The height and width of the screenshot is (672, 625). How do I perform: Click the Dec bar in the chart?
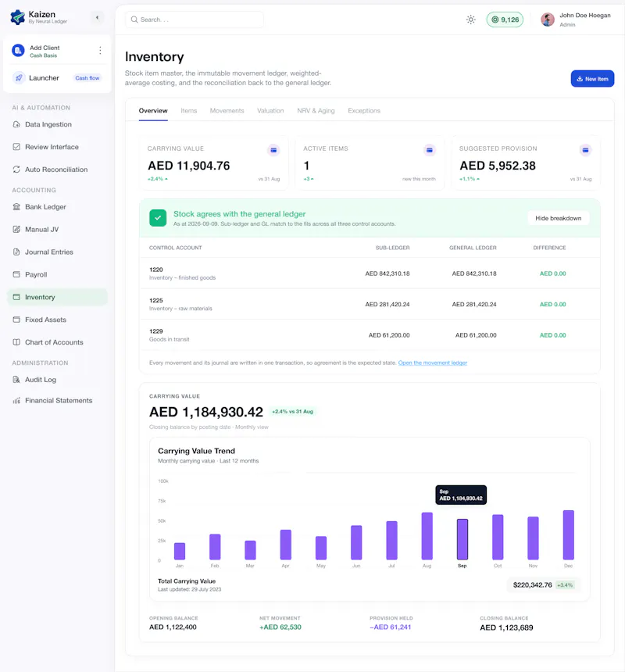tap(568, 534)
